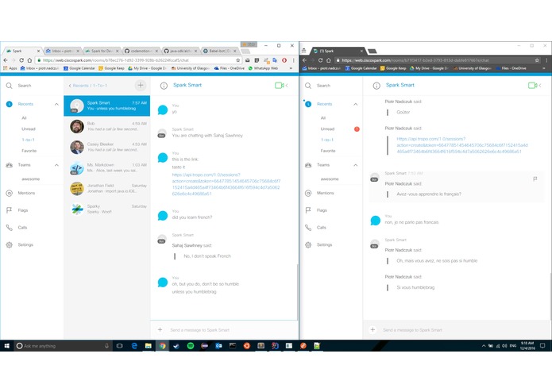Go to home page in right browser
Viewport: 552px width, 392px height.
(x=329, y=60)
